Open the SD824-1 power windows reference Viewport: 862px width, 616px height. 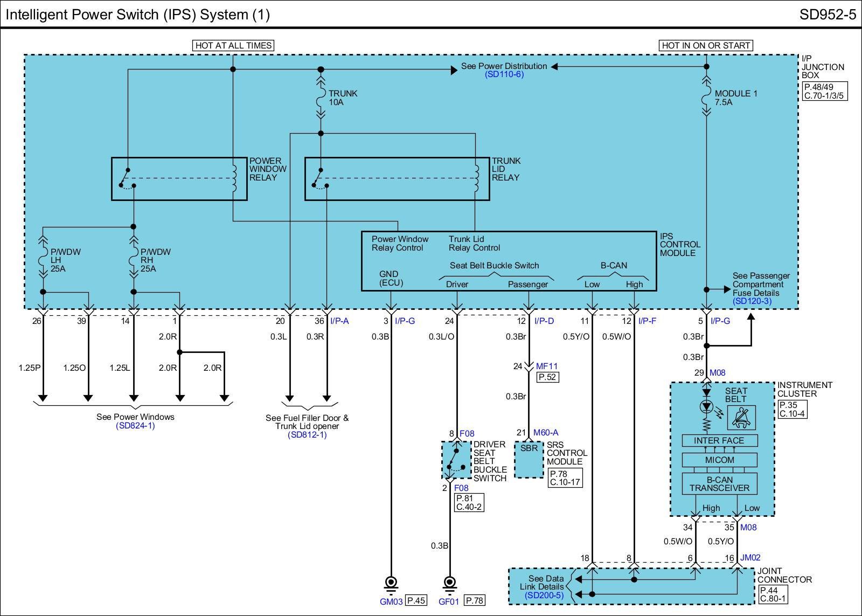[135, 426]
